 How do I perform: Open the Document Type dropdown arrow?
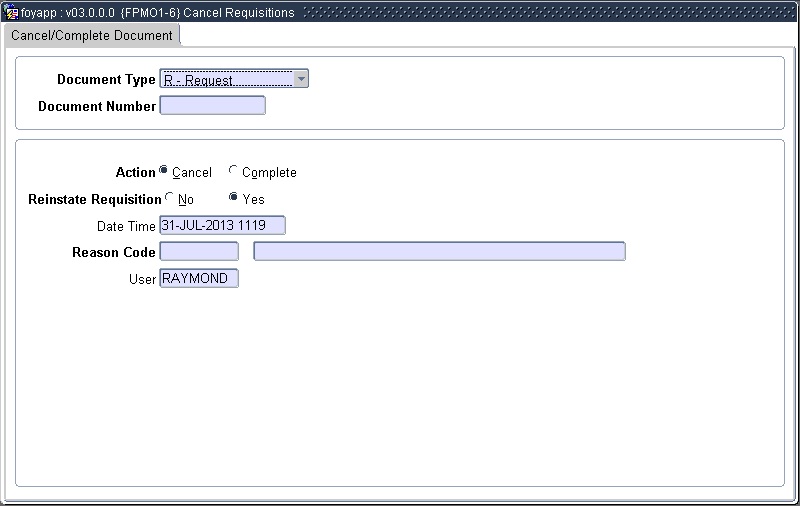[301, 79]
